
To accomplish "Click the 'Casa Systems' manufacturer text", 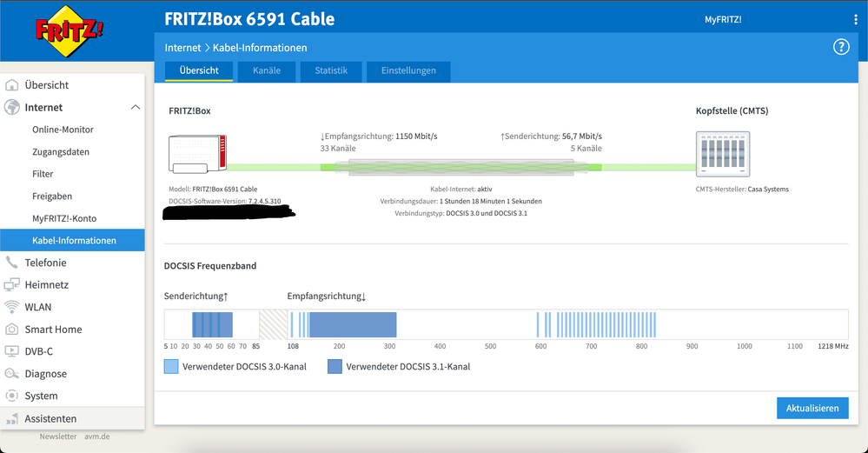I will click(768, 190).
